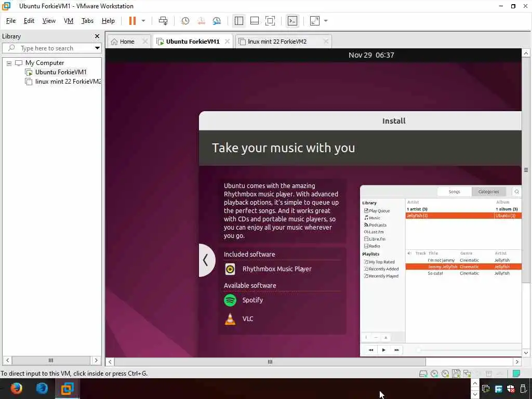This screenshot has height=399, width=532.
Task: Click the previous track button in Rhythmbox preview
Action: pyautogui.click(x=371, y=350)
